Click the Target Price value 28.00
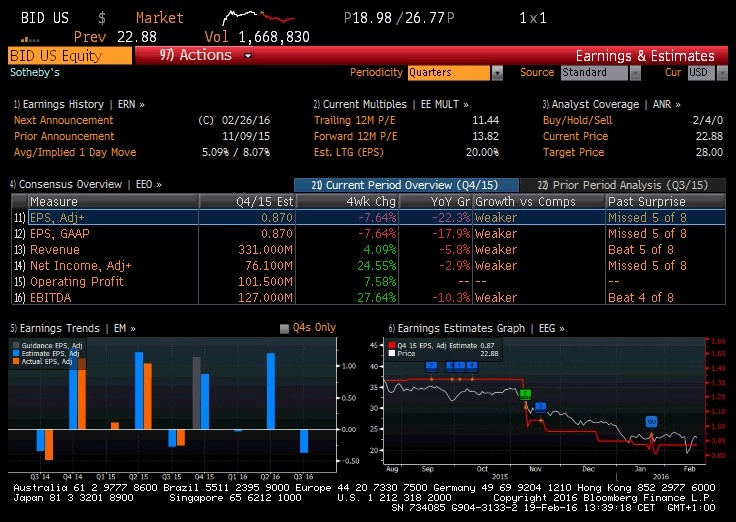The height and width of the screenshot is (522, 736). [x=709, y=152]
